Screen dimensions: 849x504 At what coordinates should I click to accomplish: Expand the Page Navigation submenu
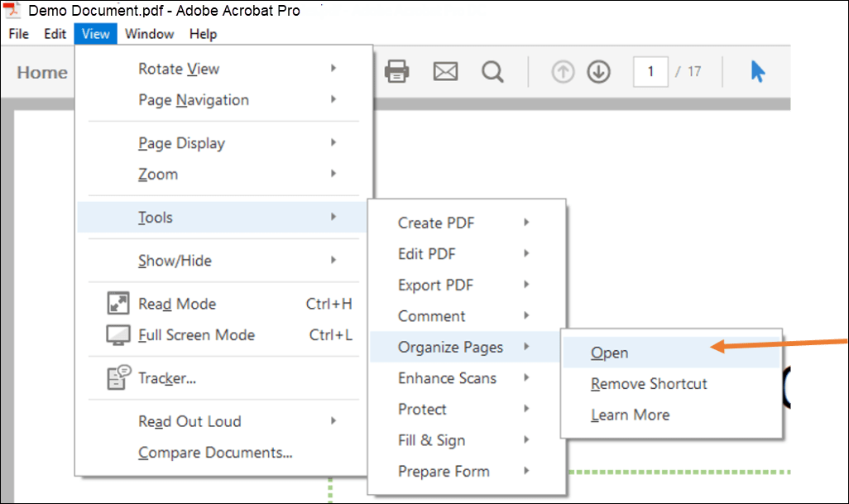[x=223, y=99]
